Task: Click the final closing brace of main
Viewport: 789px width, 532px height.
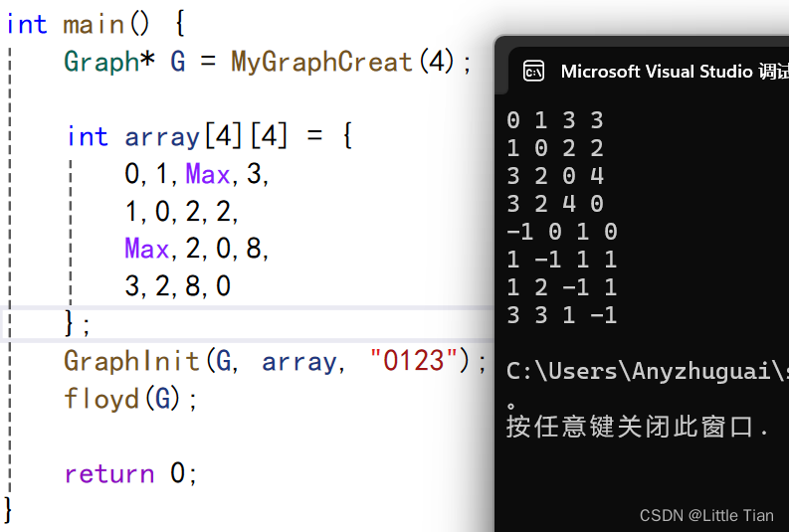Action: tap(8, 510)
